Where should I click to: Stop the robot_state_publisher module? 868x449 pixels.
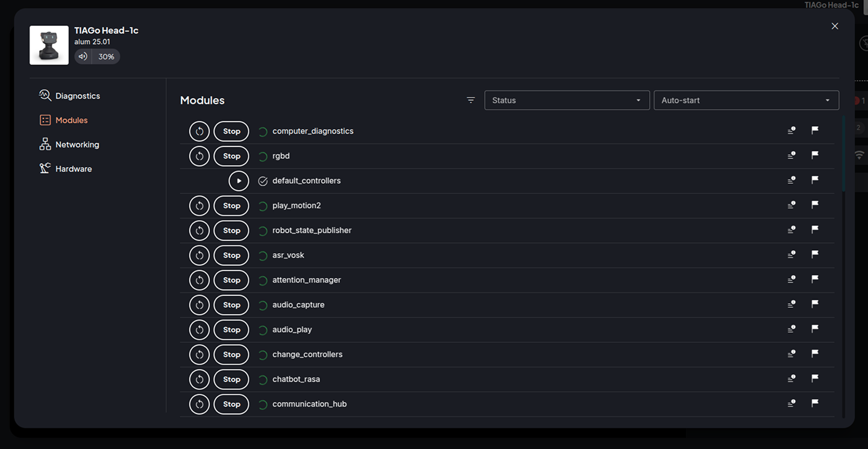(x=231, y=230)
